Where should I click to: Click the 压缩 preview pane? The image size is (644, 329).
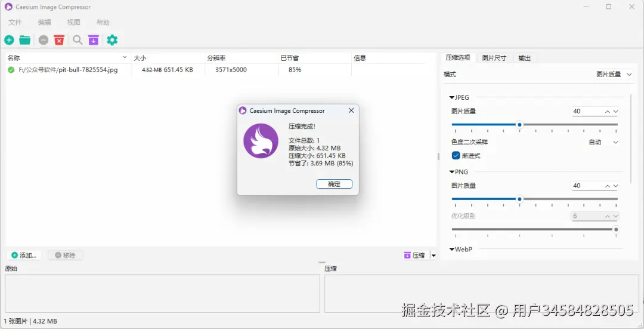(x=483, y=293)
